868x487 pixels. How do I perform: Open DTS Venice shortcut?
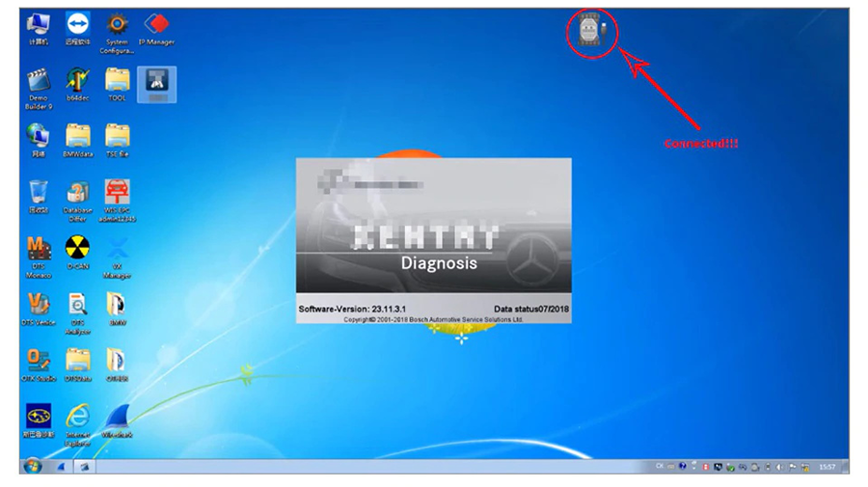pos(39,309)
